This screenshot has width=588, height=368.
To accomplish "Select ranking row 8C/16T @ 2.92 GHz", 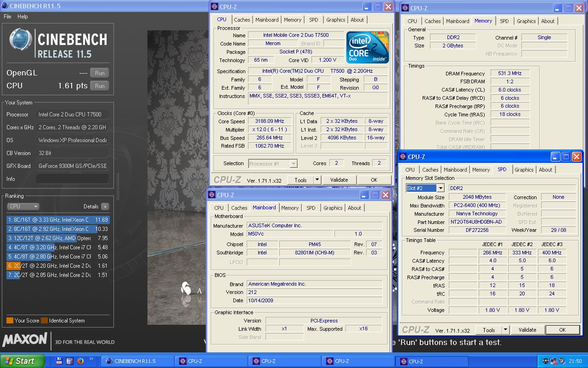I will 58,229.
